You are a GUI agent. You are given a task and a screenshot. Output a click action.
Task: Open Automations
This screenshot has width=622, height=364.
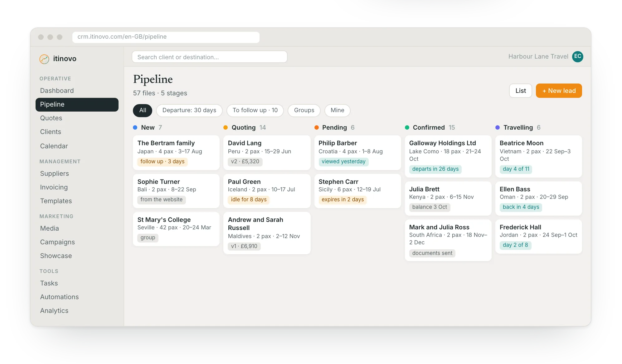pyautogui.click(x=77, y=297)
